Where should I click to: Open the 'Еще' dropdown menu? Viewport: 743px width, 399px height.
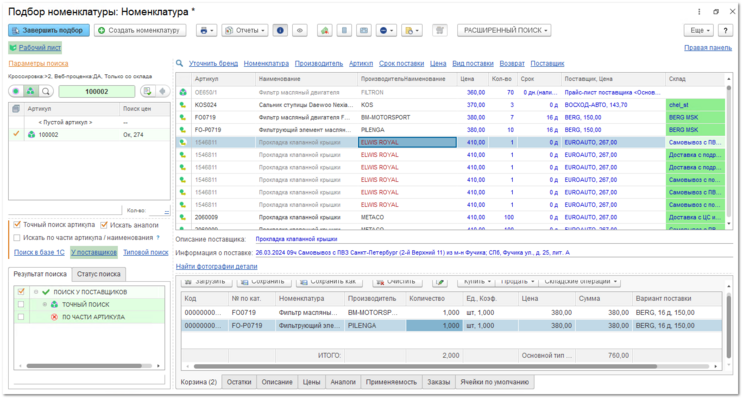[x=699, y=30]
